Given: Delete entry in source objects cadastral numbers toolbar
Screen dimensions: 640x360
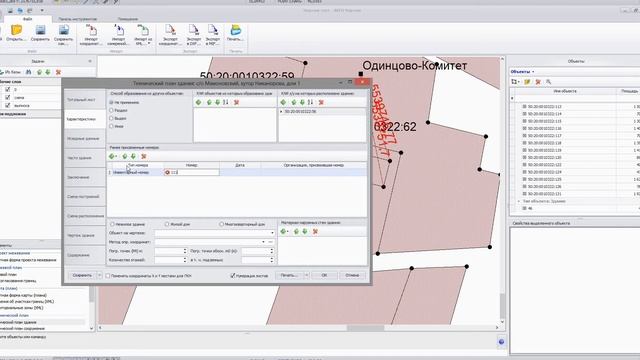Looking at the screenshot, I should point(236,102).
